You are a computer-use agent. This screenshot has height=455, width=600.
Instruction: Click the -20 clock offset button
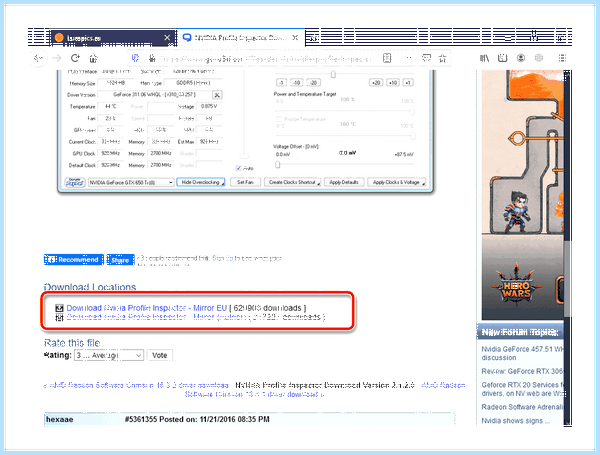(313, 83)
